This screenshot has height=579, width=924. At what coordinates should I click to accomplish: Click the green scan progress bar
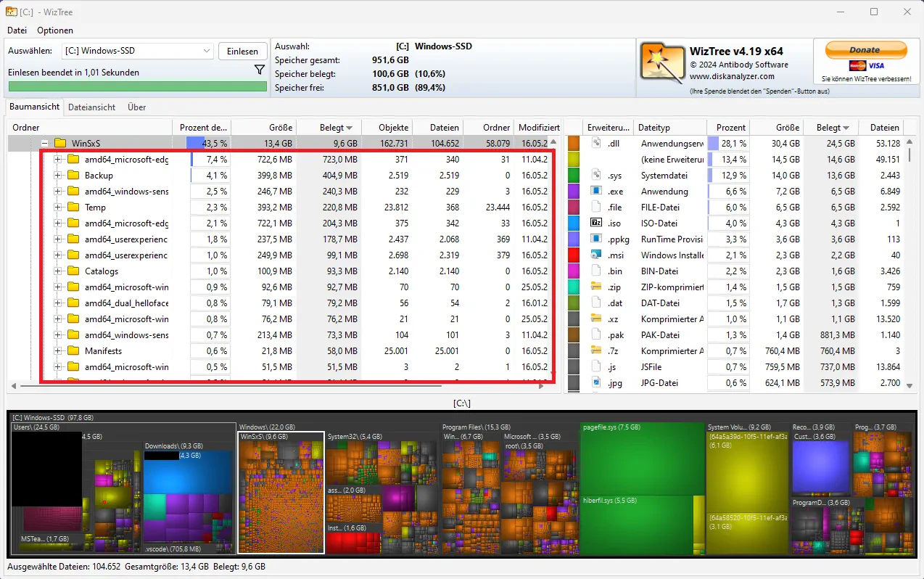[x=137, y=86]
